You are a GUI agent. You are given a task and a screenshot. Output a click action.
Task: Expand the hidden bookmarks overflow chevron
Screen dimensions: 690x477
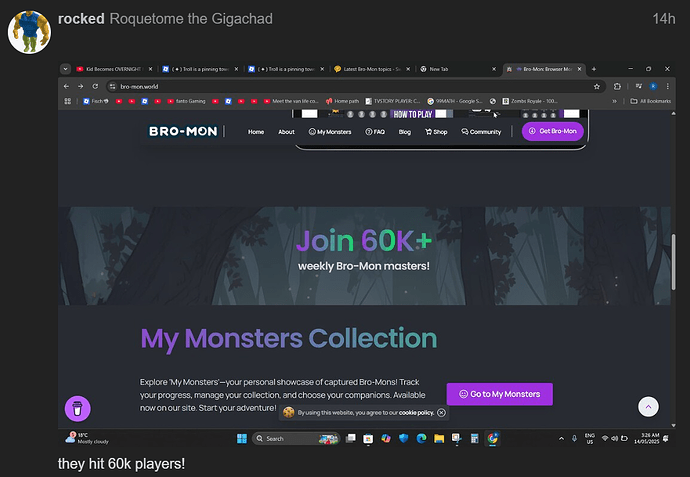pyautogui.click(x=614, y=101)
